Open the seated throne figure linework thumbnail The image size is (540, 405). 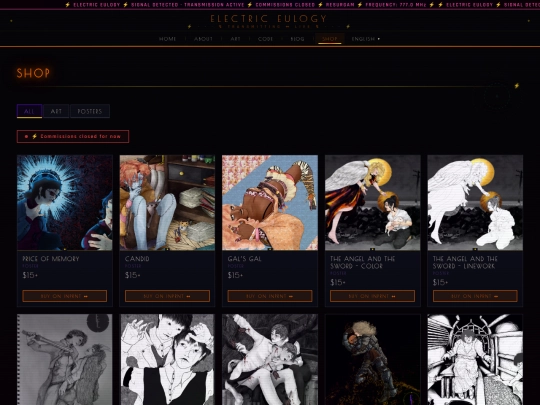click(x=475, y=360)
